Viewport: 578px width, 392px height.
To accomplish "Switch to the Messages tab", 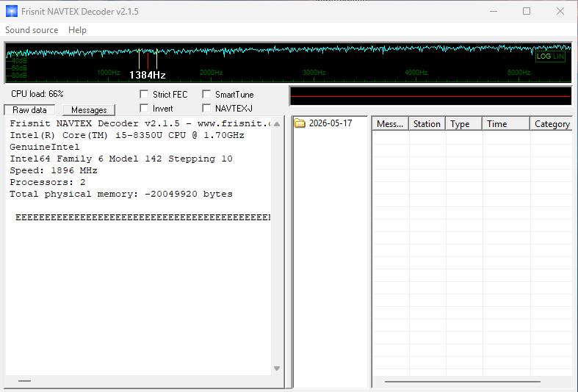I will (x=89, y=110).
